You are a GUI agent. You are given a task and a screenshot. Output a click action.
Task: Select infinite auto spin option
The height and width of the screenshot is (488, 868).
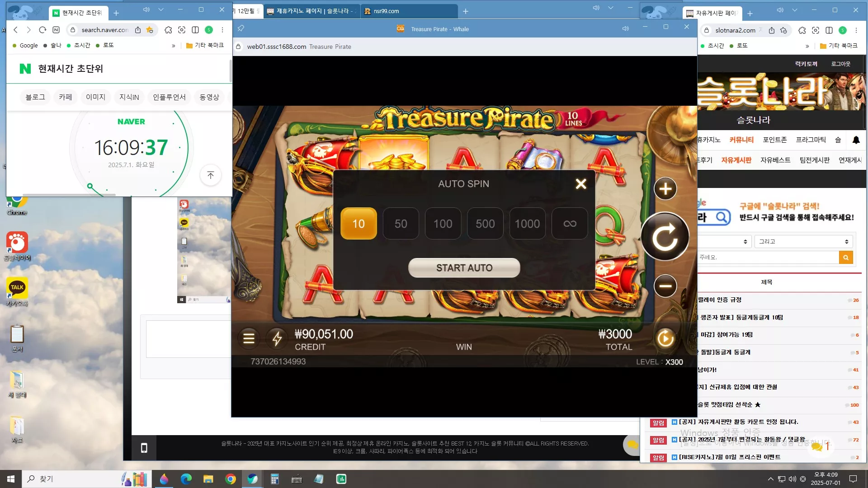(570, 224)
